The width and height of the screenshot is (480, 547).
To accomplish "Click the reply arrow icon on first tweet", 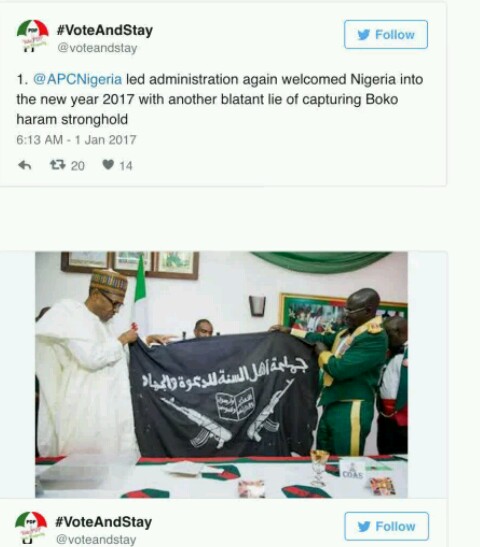I will point(24,165).
